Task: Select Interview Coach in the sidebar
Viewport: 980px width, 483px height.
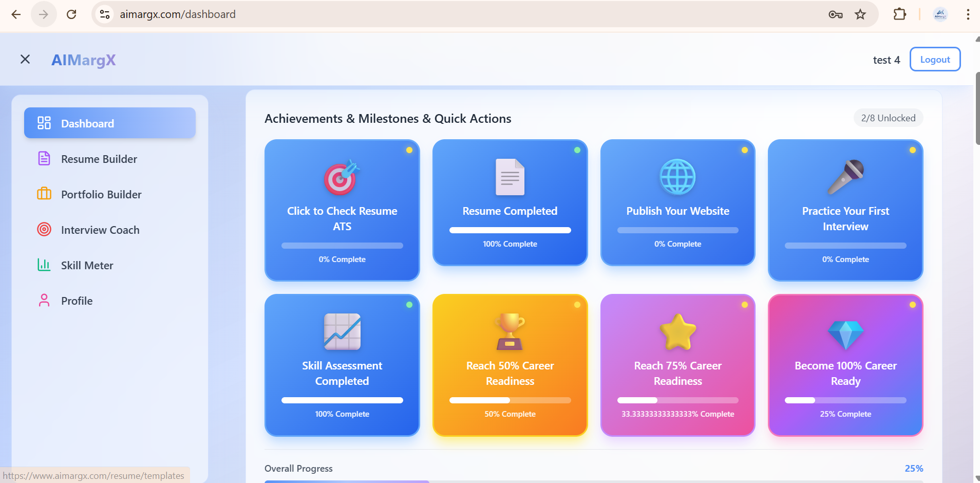Action: coord(100,230)
